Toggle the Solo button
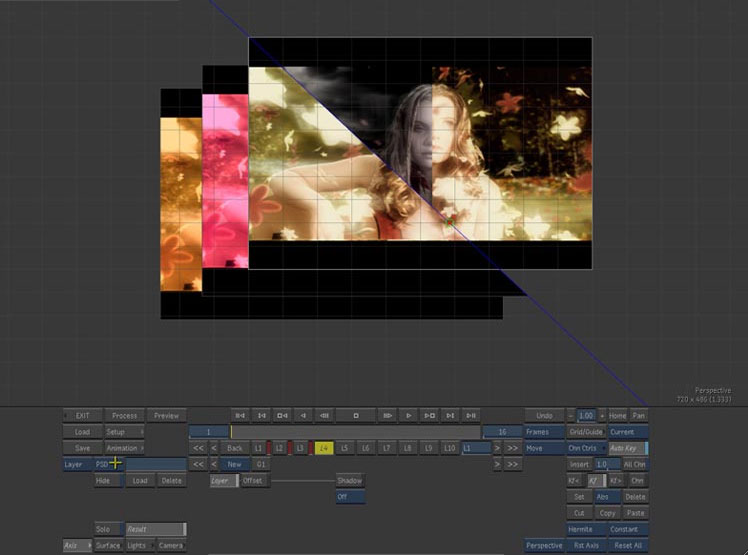 pyautogui.click(x=108, y=529)
